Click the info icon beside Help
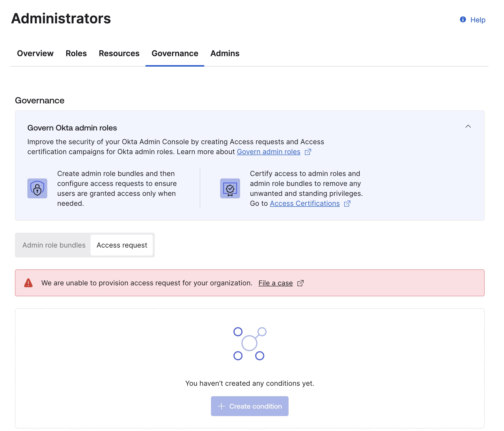This screenshot has height=431, width=504. [463, 20]
